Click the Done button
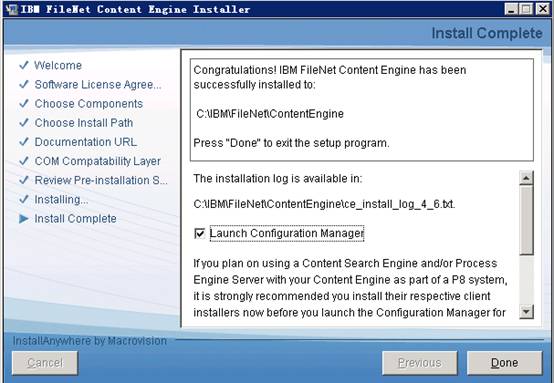This screenshot has width=554, height=383. [504, 363]
